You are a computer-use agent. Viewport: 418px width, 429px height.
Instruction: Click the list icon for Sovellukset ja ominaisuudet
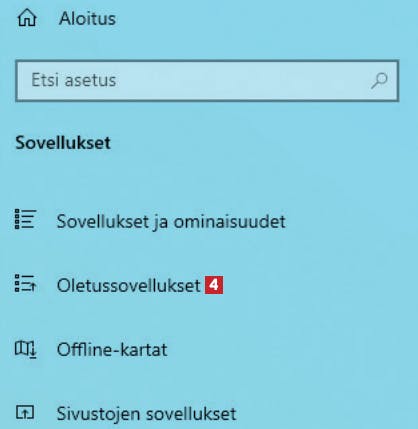tap(25, 219)
